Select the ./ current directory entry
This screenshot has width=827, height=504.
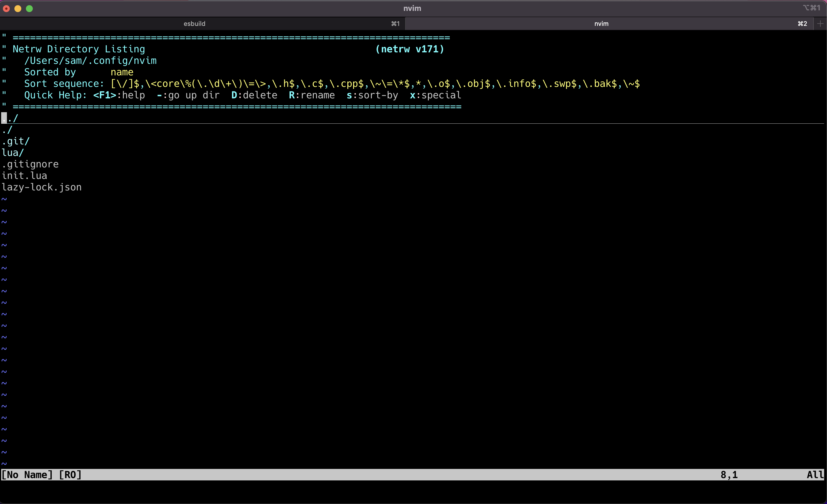[x=7, y=130]
